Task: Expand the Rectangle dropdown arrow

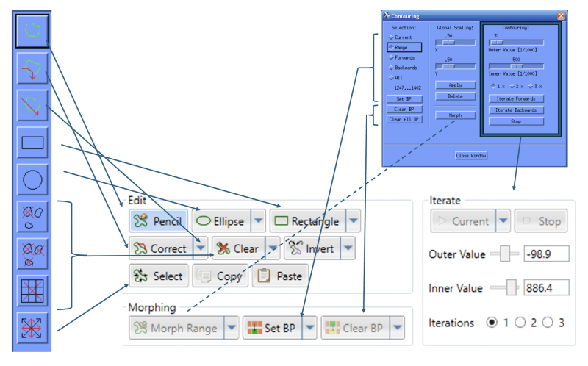Action: tap(354, 221)
